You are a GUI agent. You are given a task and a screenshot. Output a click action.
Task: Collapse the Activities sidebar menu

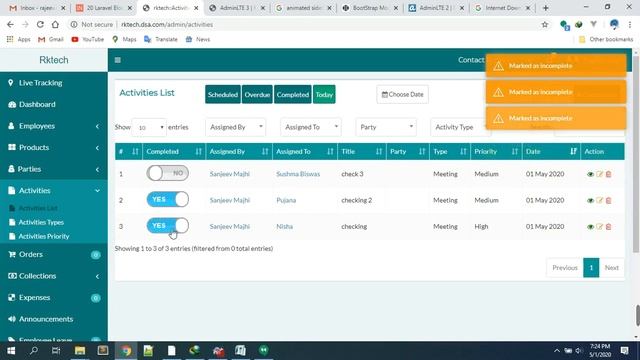click(54, 191)
